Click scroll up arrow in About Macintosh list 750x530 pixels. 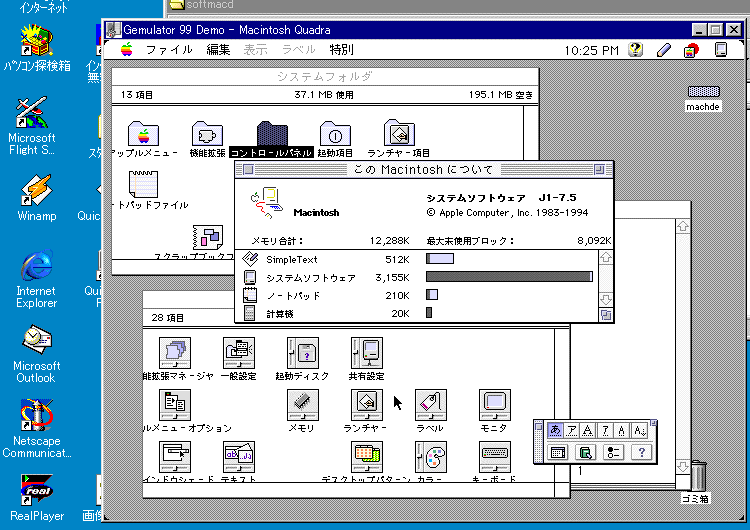(x=606, y=258)
